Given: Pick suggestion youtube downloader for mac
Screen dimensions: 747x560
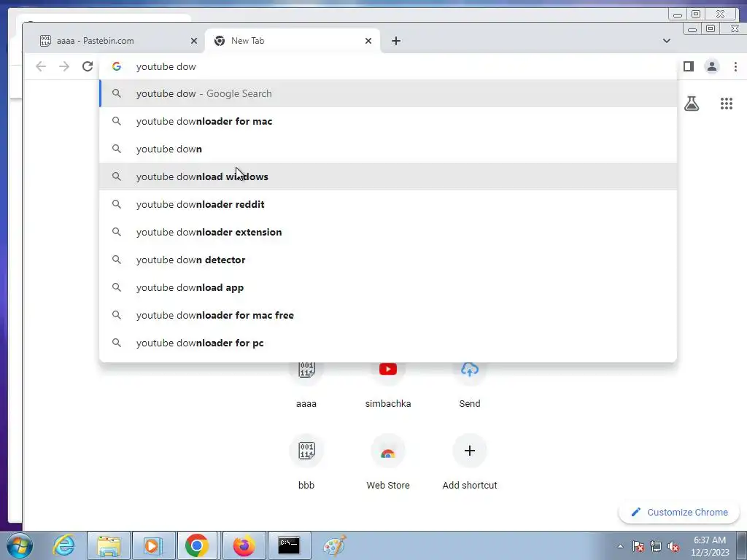Looking at the screenshot, I should pyautogui.click(x=388, y=122).
